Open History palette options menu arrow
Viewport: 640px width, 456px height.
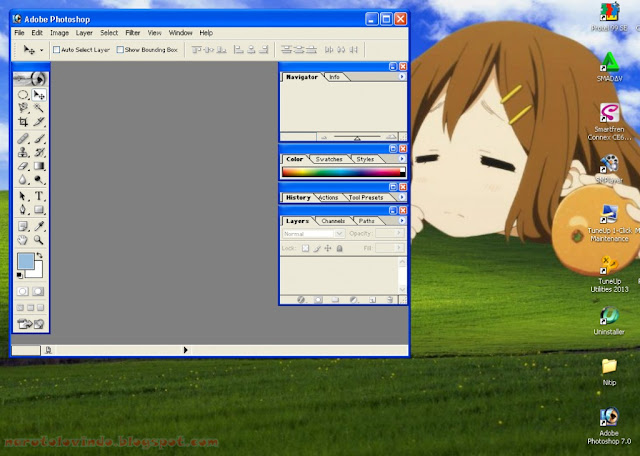tap(402, 197)
